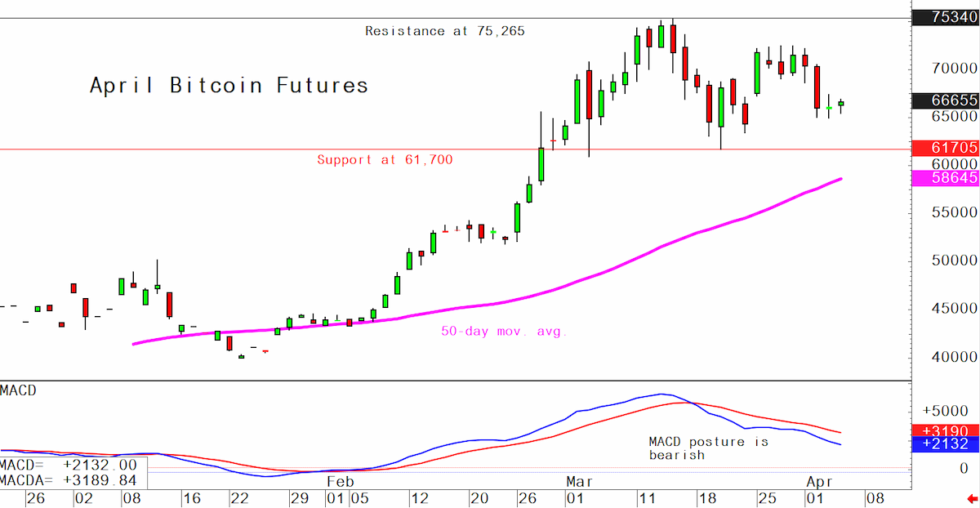The height and width of the screenshot is (508, 980).
Task: Click the MACD panel heading
Action: (19, 390)
